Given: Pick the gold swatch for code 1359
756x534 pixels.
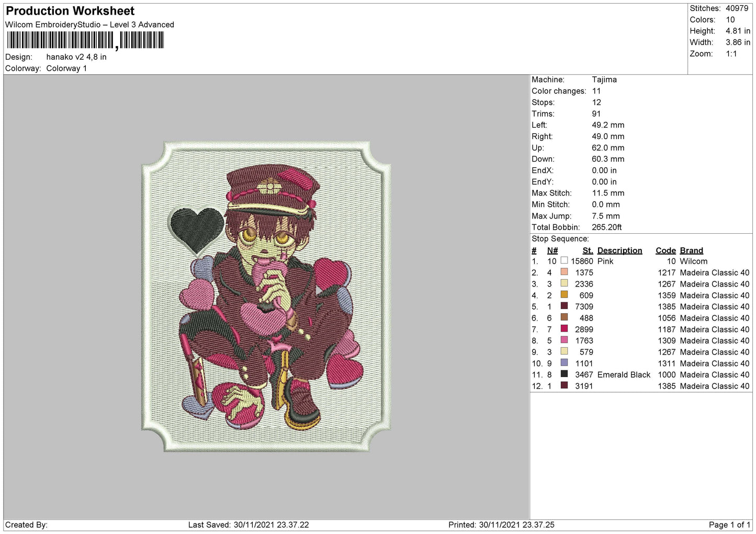Looking at the screenshot, I should (564, 295).
